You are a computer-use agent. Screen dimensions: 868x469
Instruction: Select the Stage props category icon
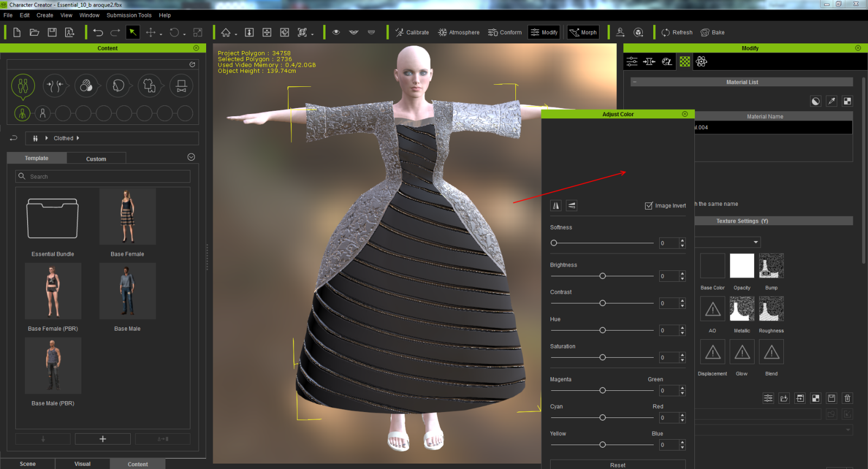point(182,86)
